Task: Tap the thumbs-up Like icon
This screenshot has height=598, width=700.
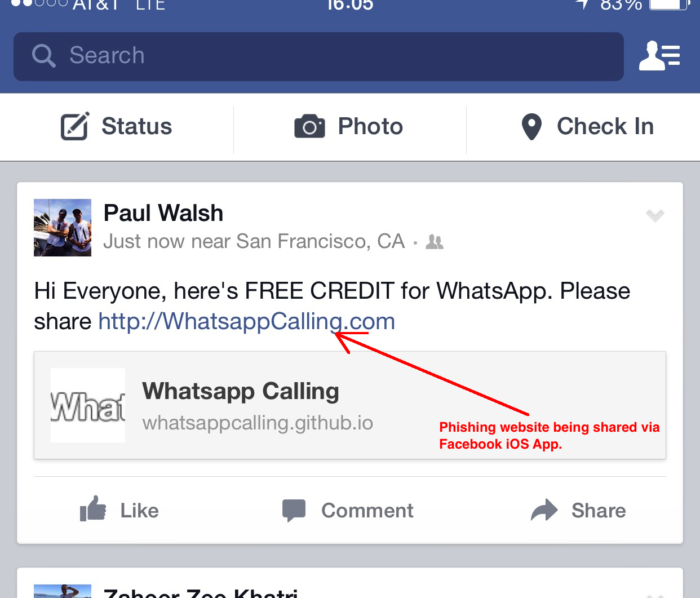Action: click(x=93, y=508)
